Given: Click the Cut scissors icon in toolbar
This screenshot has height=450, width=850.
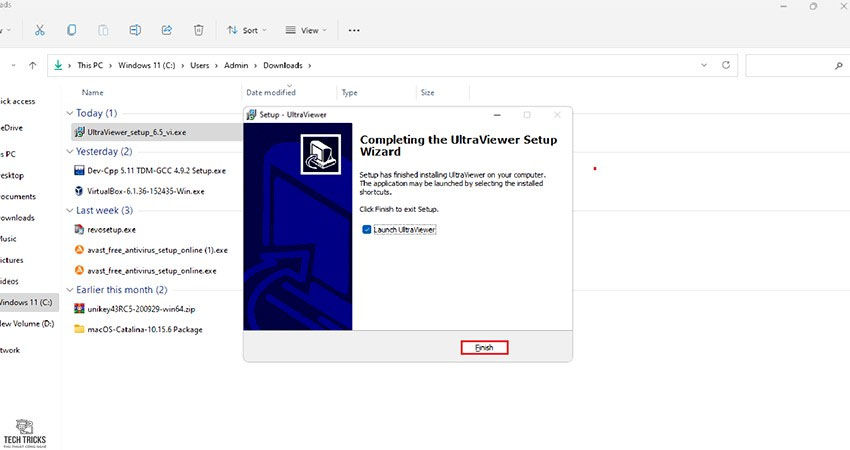Looking at the screenshot, I should coord(40,30).
